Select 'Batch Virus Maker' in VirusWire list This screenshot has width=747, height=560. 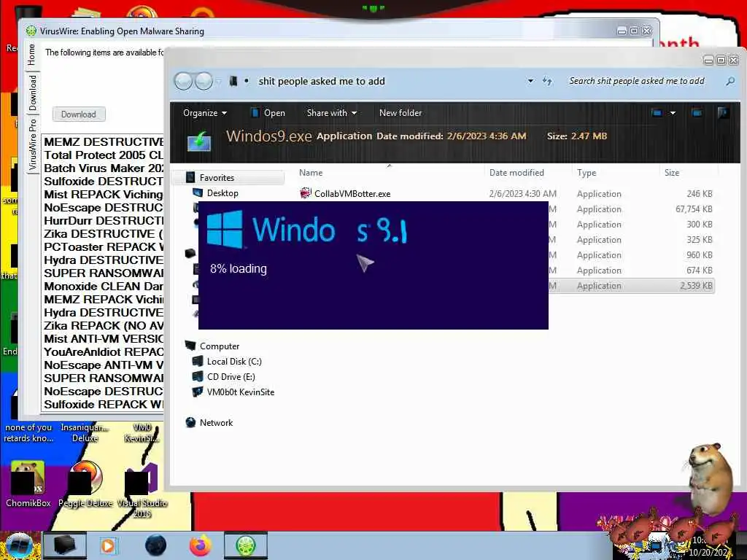coord(104,168)
